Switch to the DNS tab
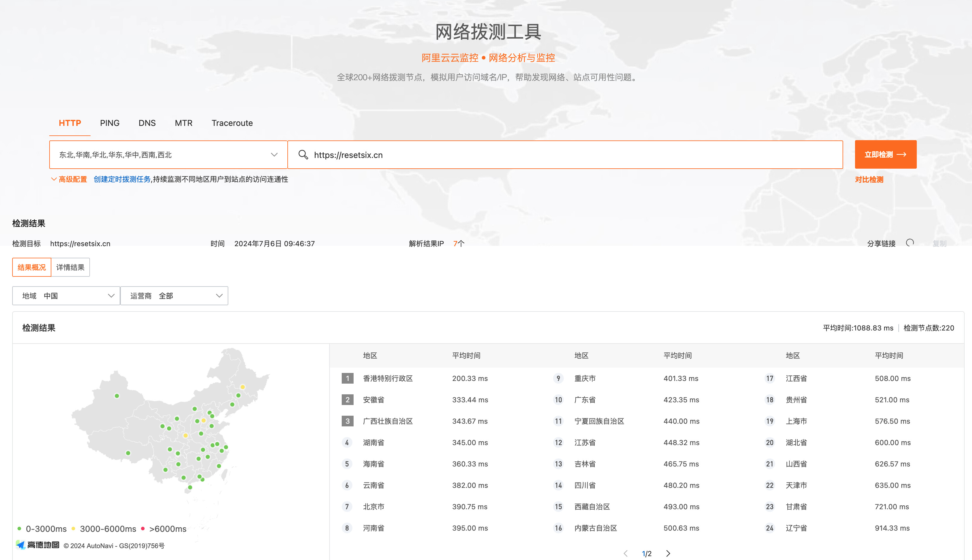The image size is (972, 560). (147, 123)
